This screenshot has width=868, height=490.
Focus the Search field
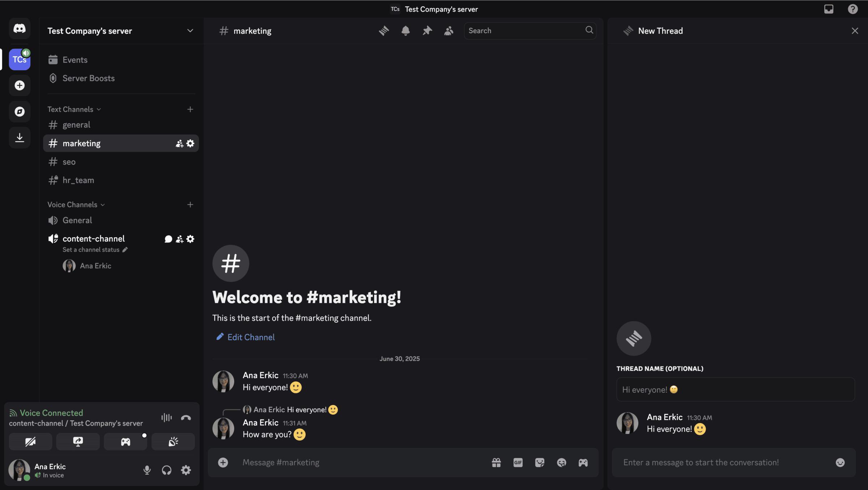[530, 31]
